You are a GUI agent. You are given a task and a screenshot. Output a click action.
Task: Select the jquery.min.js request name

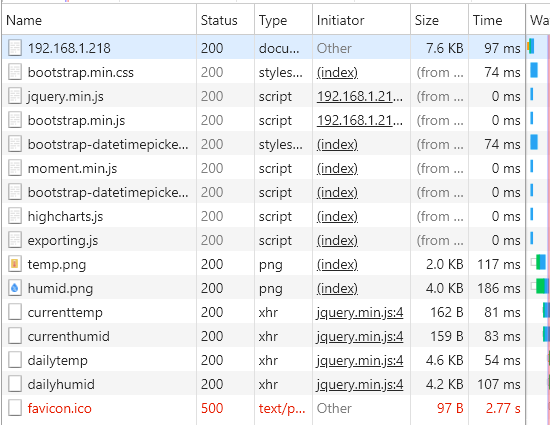(x=66, y=96)
